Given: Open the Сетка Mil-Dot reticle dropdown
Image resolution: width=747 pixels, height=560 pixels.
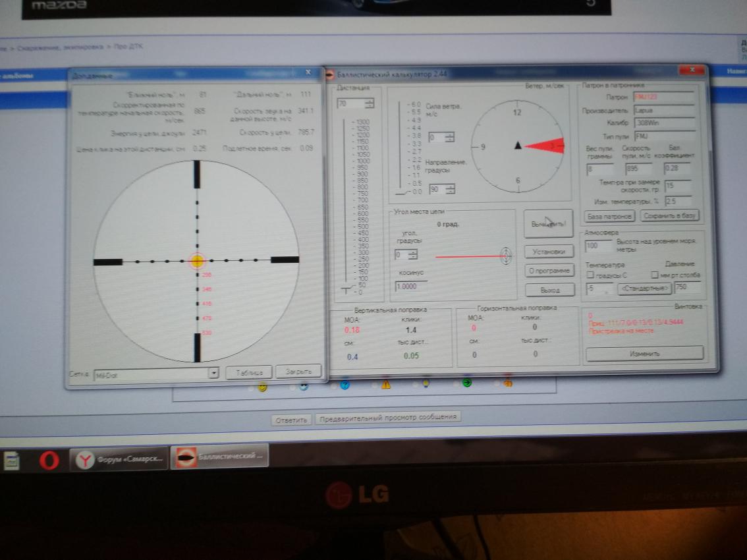Looking at the screenshot, I should pyautogui.click(x=213, y=373).
